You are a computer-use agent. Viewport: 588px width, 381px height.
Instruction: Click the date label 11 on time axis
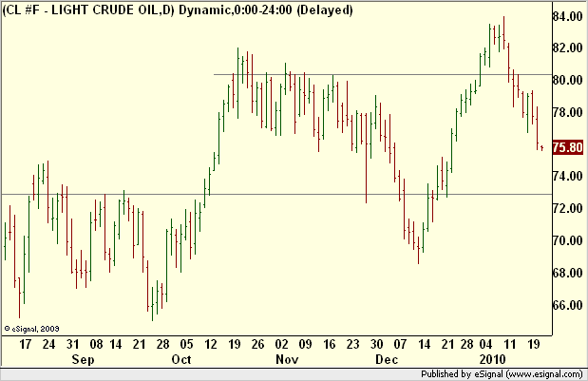(509, 344)
